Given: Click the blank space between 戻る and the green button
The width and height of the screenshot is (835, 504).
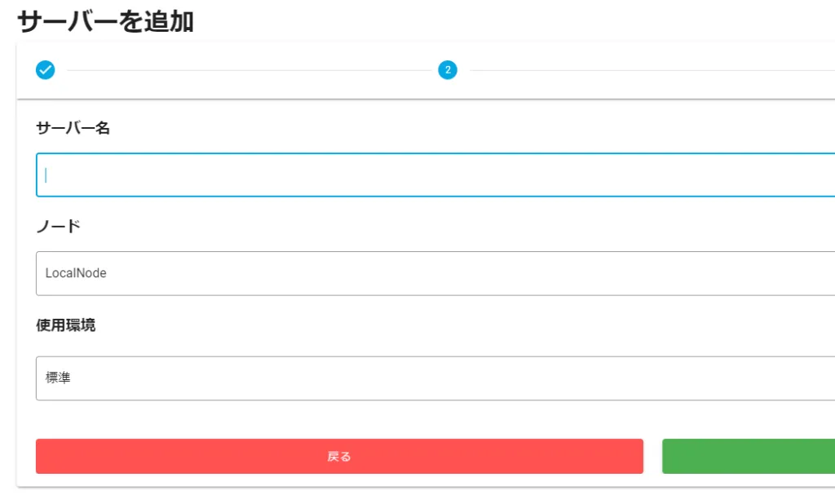Looking at the screenshot, I should (x=652, y=456).
